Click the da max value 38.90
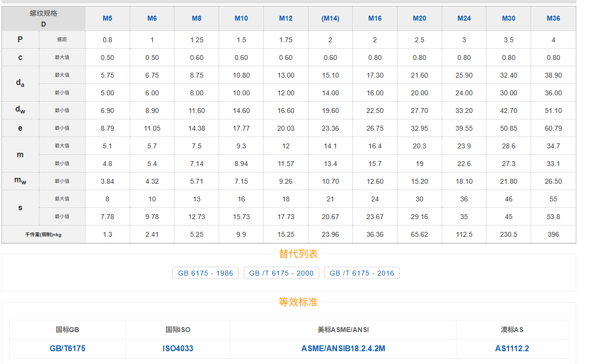This screenshot has height=364, width=595. coord(553,75)
